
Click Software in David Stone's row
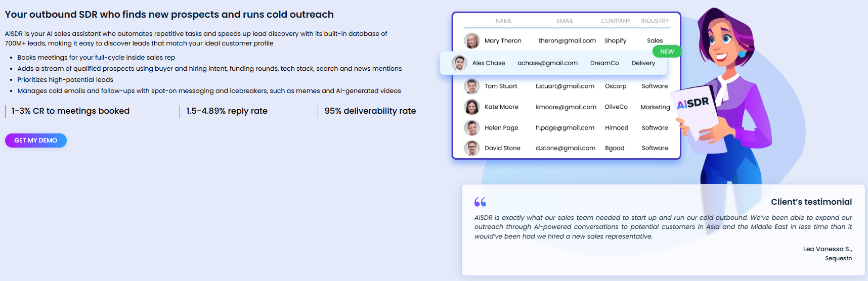coord(655,148)
